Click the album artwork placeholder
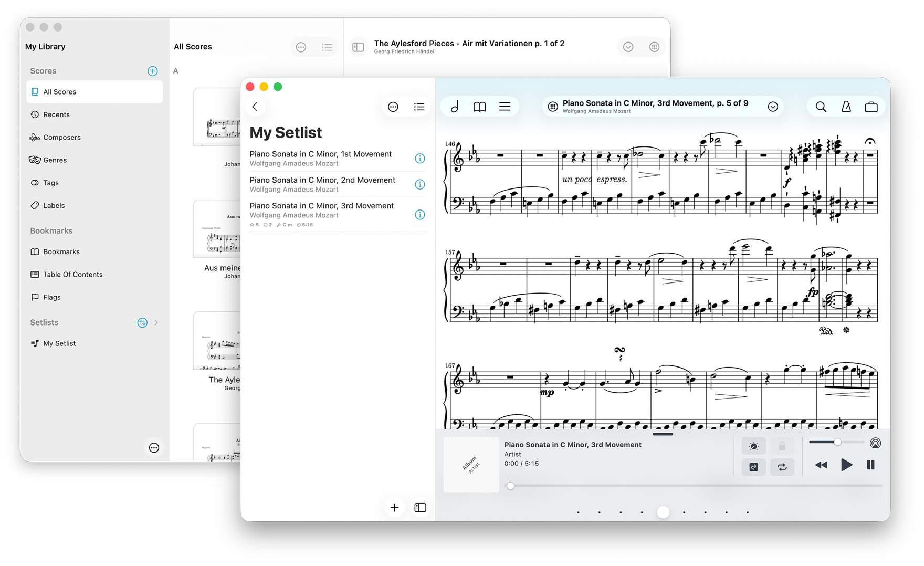Screen dimensions: 924x566 [471, 465]
